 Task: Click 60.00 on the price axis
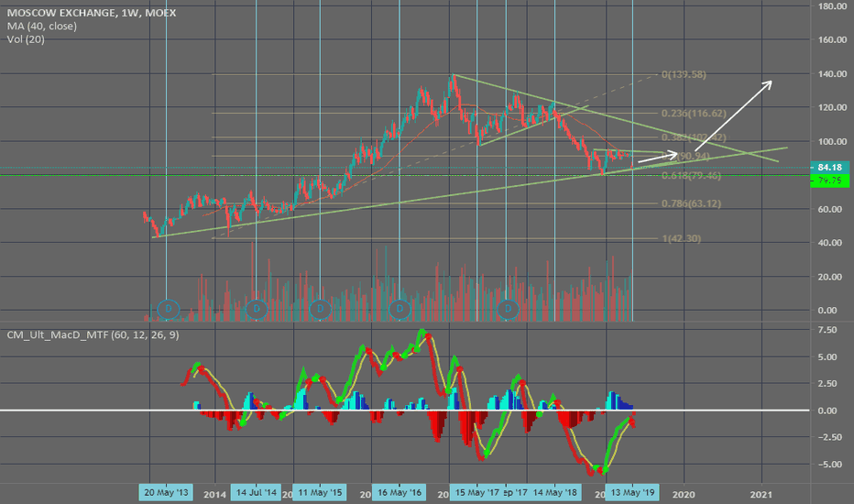pyautogui.click(x=829, y=209)
